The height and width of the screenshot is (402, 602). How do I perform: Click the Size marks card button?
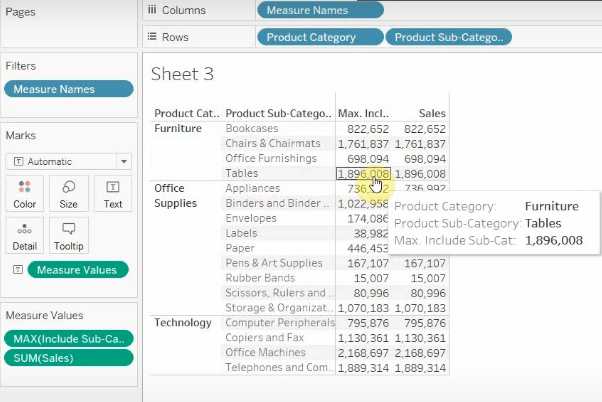(68, 193)
